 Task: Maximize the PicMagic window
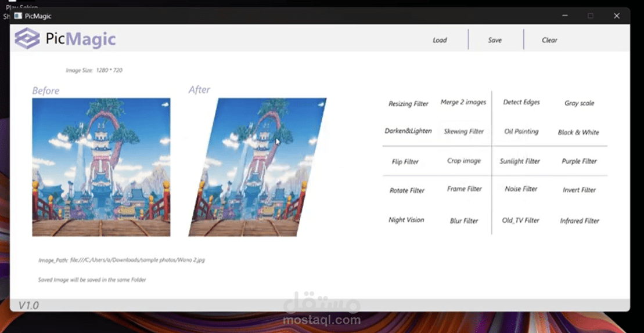(590, 16)
